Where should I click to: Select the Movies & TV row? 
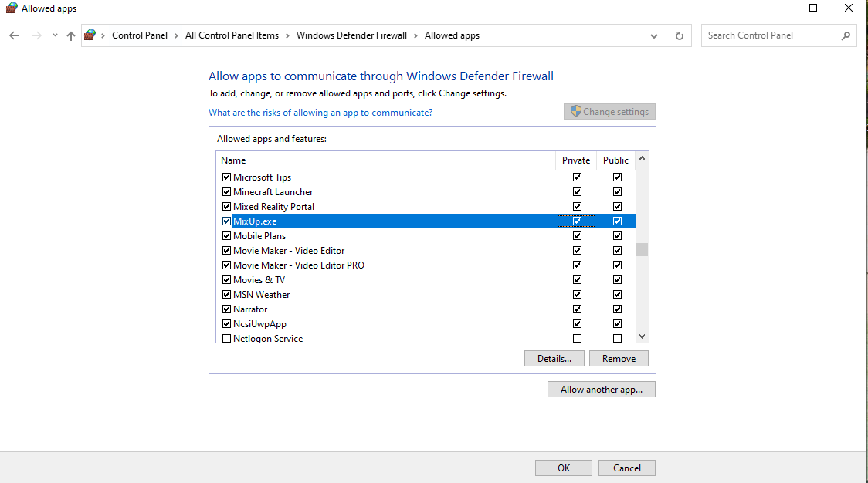coord(426,280)
